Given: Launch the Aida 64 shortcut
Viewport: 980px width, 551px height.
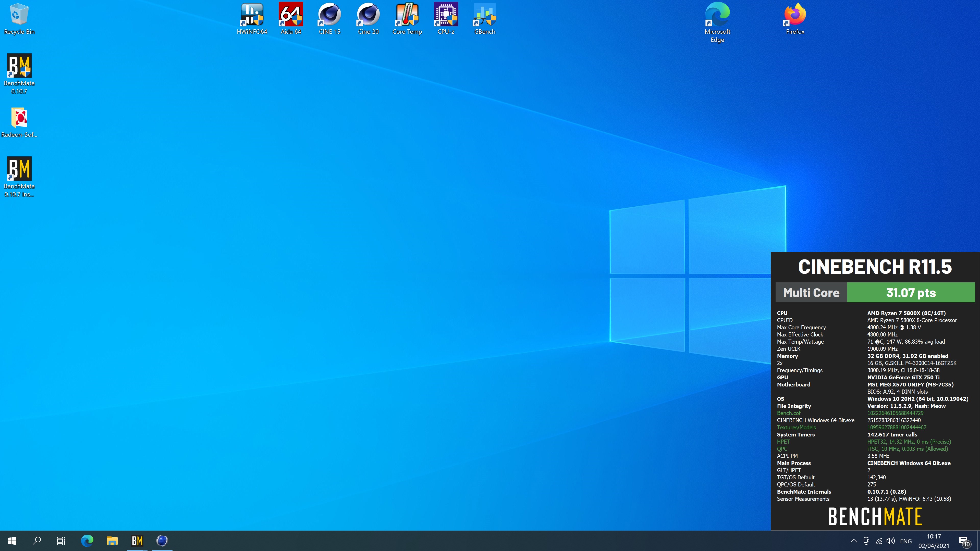Looking at the screenshot, I should [291, 19].
